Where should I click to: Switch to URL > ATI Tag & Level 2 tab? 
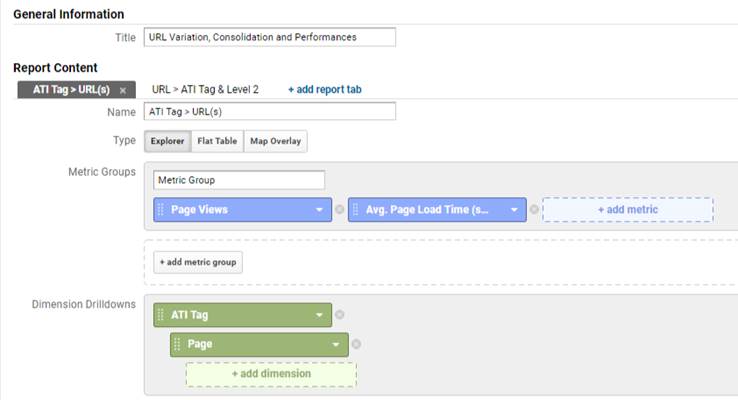coord(205,89)
